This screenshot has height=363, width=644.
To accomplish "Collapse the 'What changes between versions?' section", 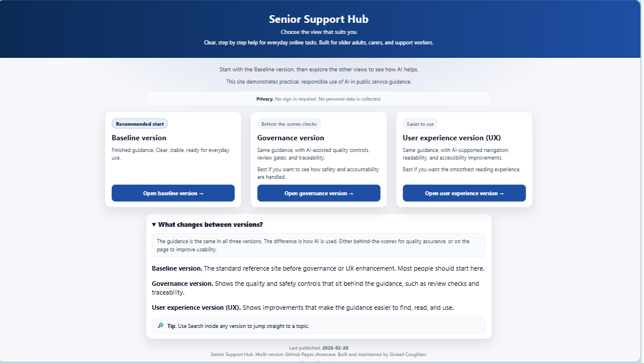I will click(207, 224).
